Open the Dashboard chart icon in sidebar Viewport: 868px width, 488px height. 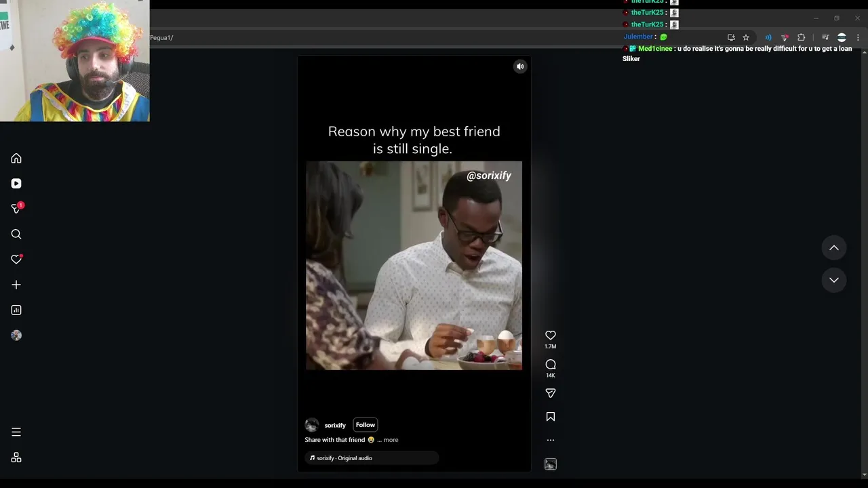[16, 310]
